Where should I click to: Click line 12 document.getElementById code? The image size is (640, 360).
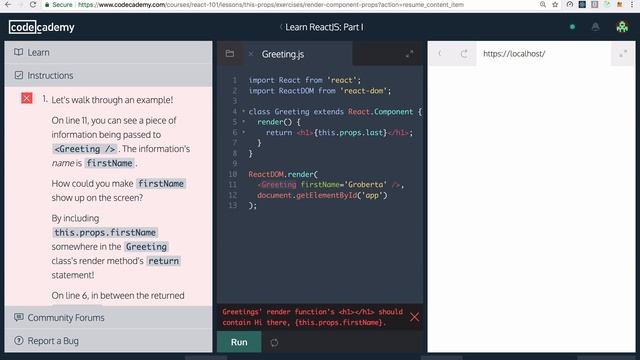tap(322, 195)
